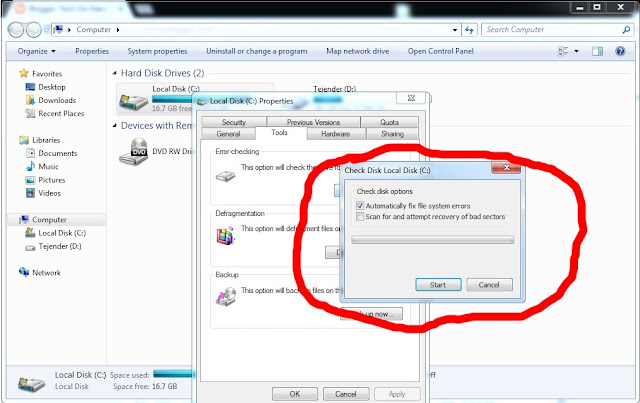Click the refresh button beside the address bar

[469, 30]
